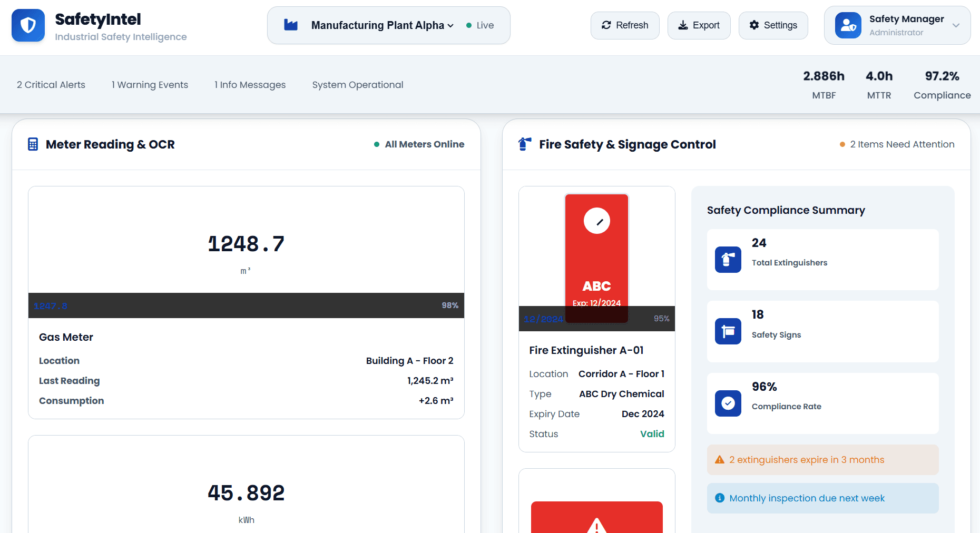Click the Total Extinguishers icon tile
The height and width of the screenshot is (533, 980).
tap(728, 260)
